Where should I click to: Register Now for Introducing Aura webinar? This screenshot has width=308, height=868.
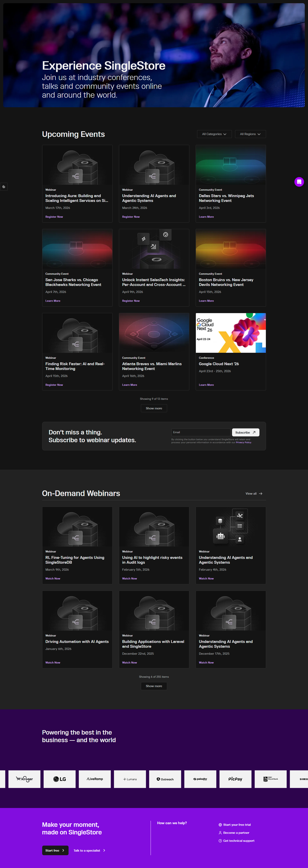click(54, 217)
